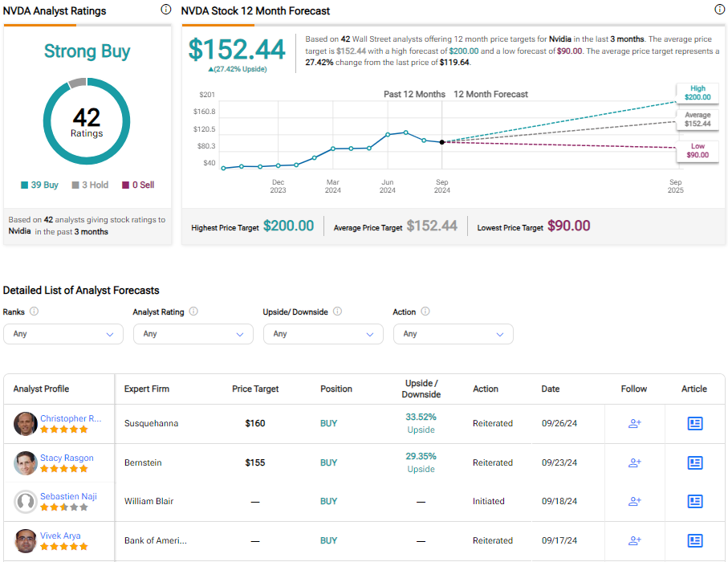Open the Upside/Downside dropdown
This screenshot has width=728, height=562.
click(x=323, y=334)
